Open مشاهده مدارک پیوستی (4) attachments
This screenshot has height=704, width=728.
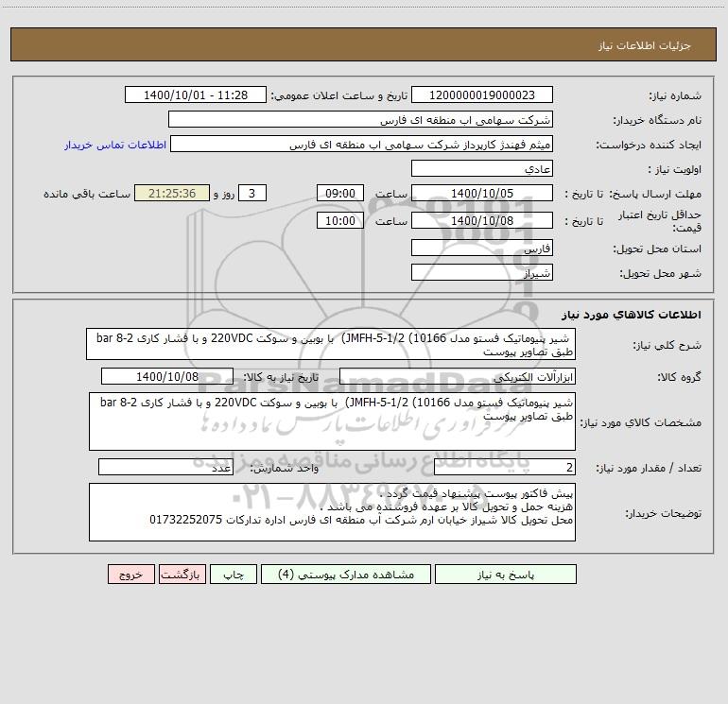coord(346,575)
